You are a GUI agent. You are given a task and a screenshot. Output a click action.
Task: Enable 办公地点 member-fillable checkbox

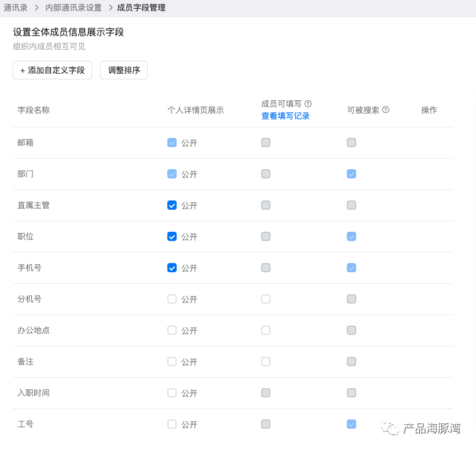coord(266,330)
